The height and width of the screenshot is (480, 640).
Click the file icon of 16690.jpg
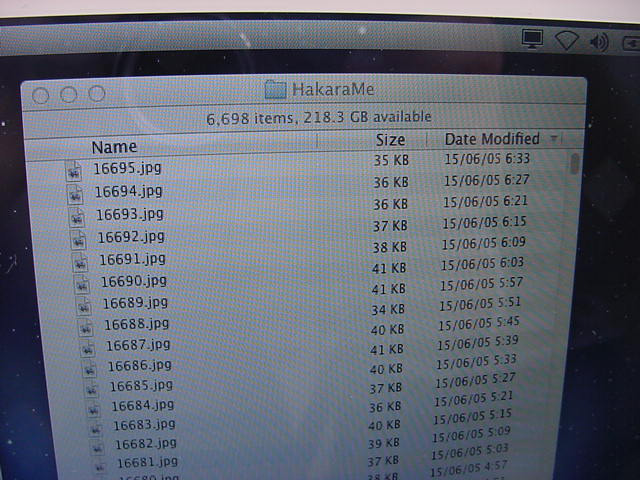coord(82,284)
